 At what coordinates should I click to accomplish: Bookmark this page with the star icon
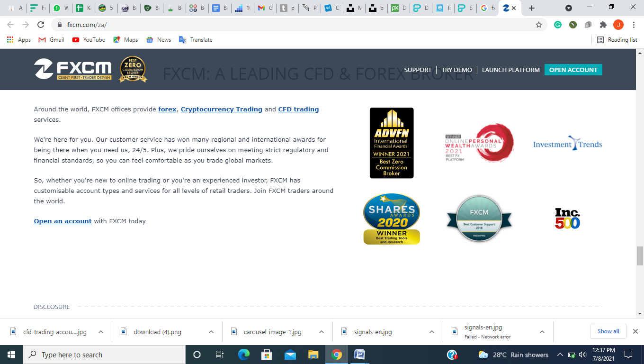[539, 25]
